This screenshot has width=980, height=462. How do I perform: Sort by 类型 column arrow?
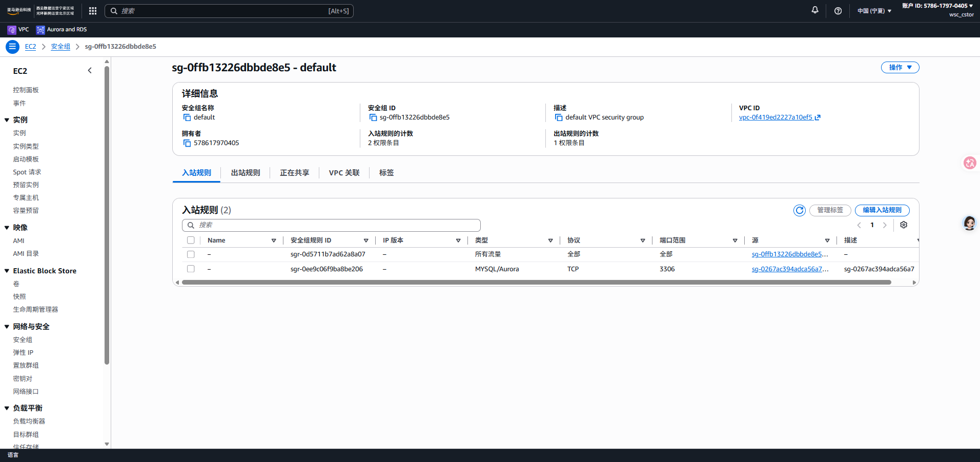tap(550, 240)
